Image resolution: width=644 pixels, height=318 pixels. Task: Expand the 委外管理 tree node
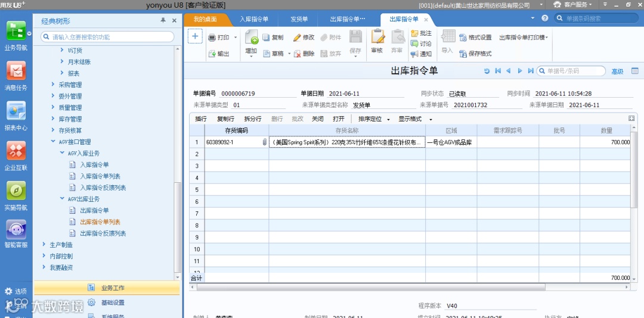tap(53, 96)
